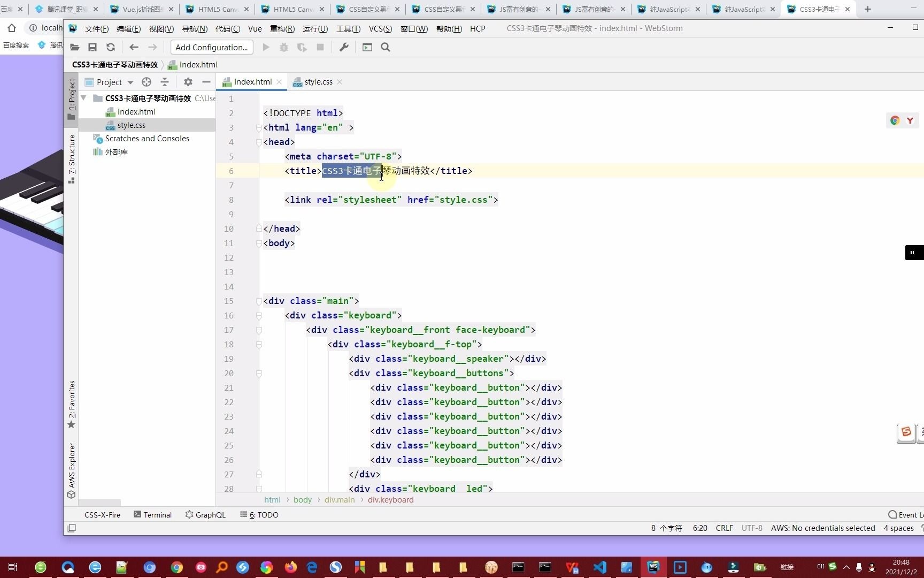Click div.keyboard in the breadcrumb bar

tap(390, 500)
